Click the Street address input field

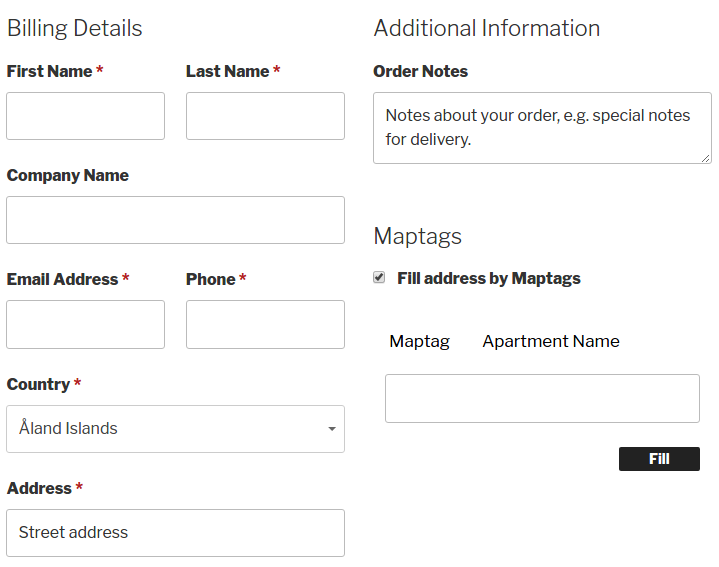(x=175, y=533)
